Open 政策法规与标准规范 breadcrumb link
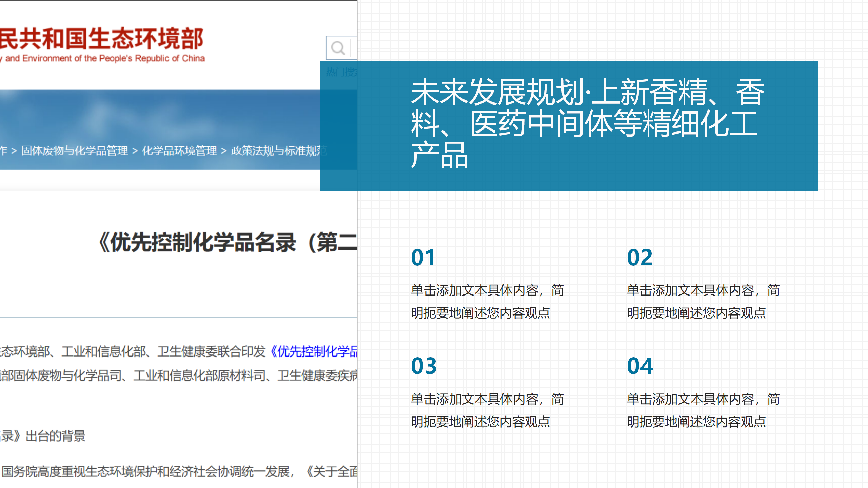Image resolution: width=868 pixels, height=488 pixels. (275, 150)
